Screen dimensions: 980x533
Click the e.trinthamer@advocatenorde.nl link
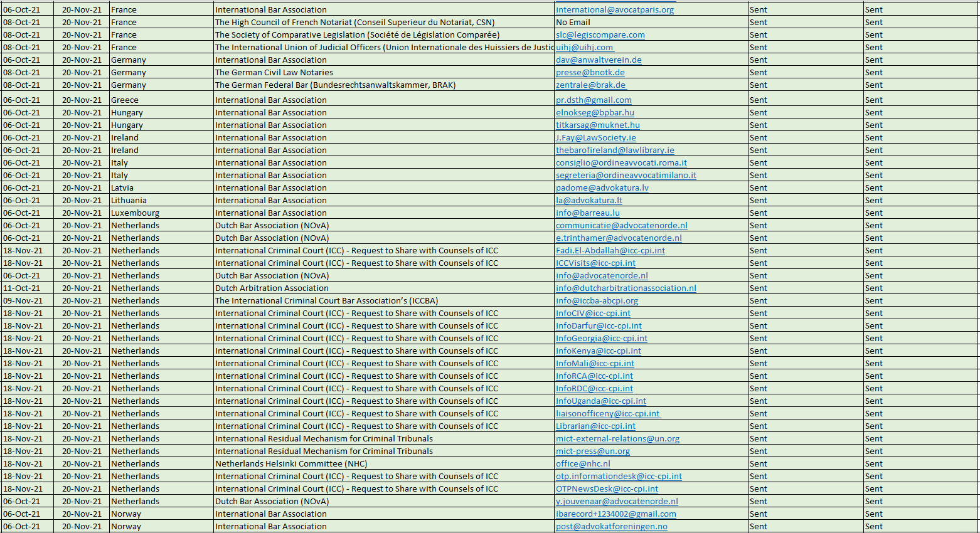(619, 238)
